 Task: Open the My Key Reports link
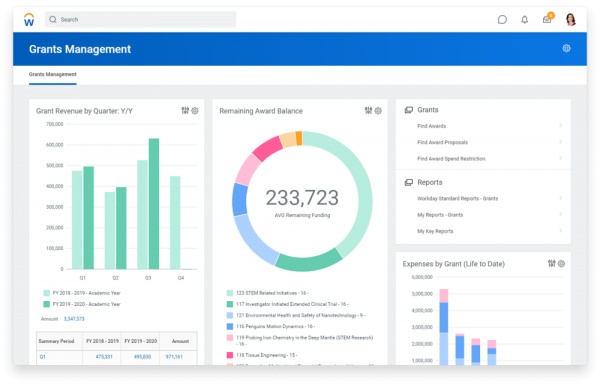click(x=435, y=232)
